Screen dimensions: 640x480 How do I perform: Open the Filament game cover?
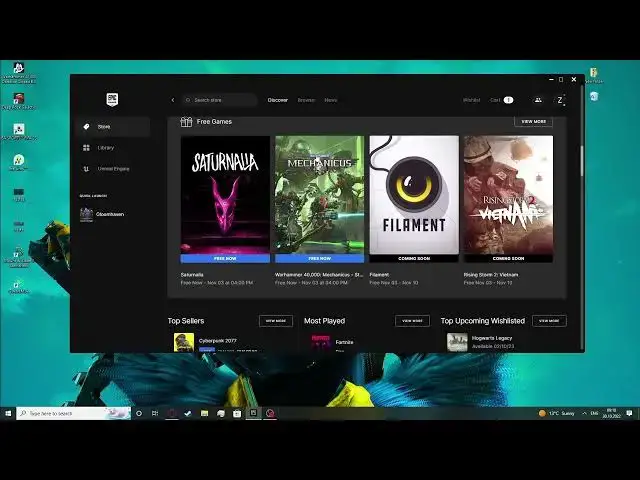click(414, 195)
